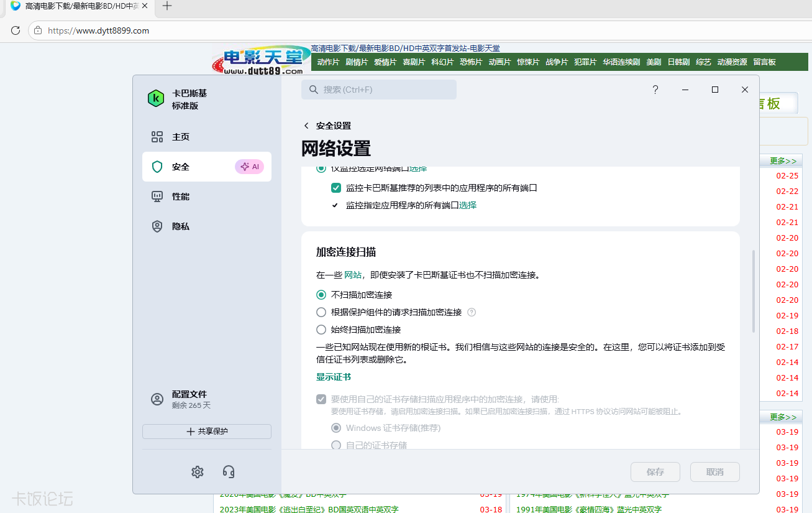Uncheck 监控卡巴斯基推荐的列表中的应用程序的所有端口
The image size is (812, 513).
(335, 187)
